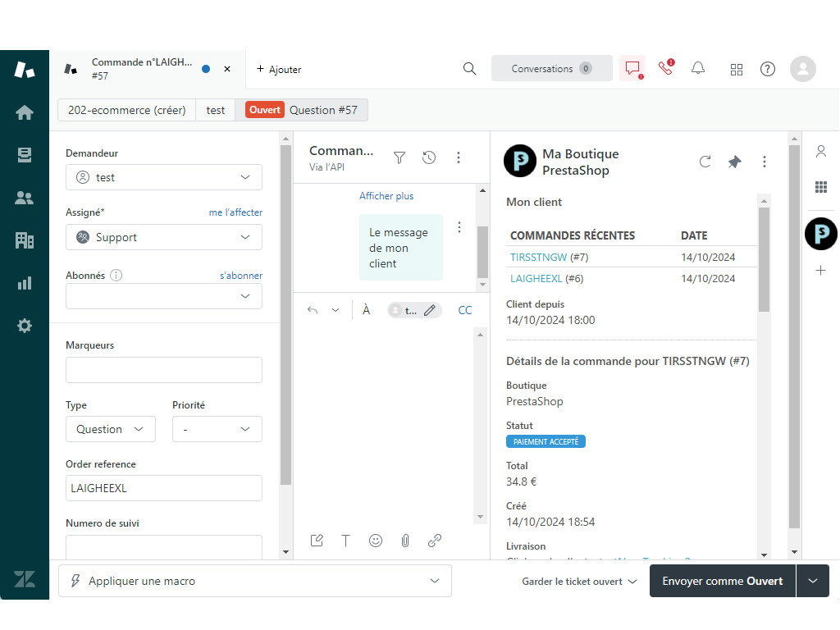Open ticket events history icon
Image resolution: width=840 pixels, height=630 pixels.
[x=429, y=157]
